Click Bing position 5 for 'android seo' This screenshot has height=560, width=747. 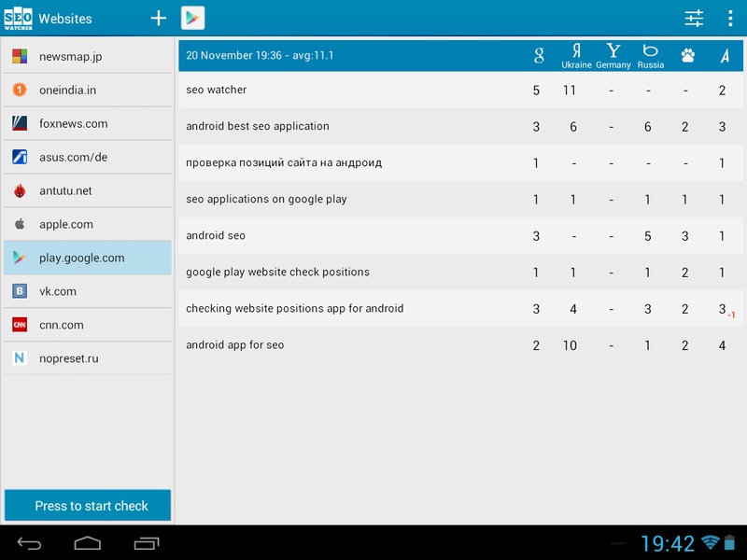click(x=647, y=236)
